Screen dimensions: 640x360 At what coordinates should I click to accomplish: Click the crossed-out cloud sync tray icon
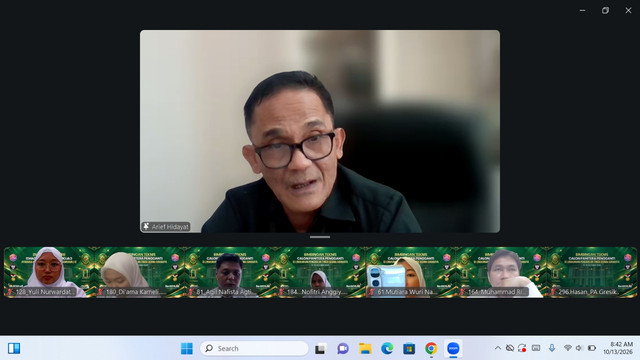pos(510,348)
